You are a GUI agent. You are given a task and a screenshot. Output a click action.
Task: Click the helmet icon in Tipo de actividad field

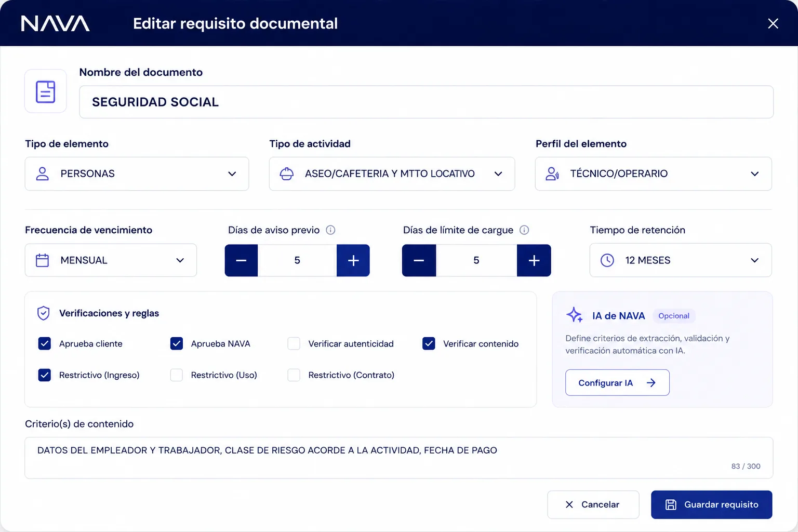tap(287, 174)
